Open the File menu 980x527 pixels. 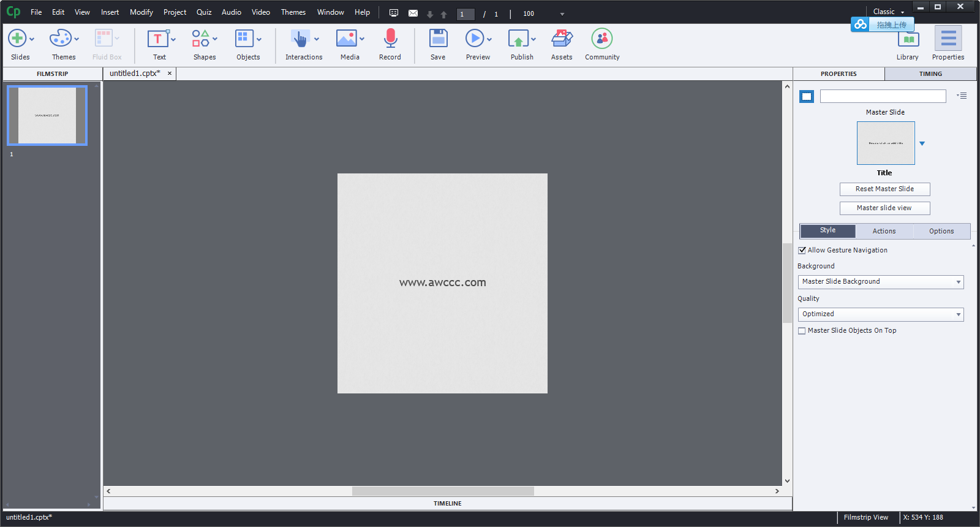click(x=36, y=12)
